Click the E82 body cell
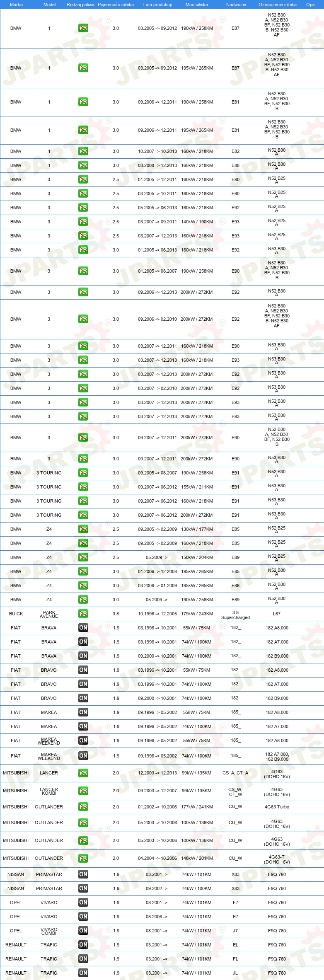Viewport: 324px width, 980px height. pos(235,151)
